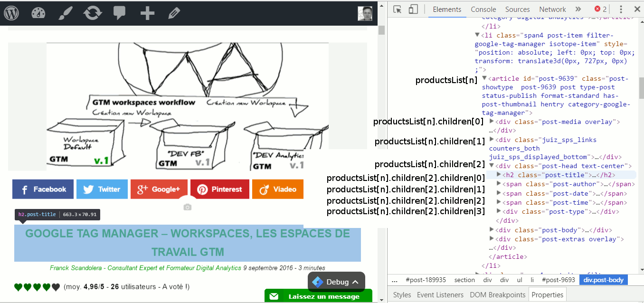Click the customize paintbrush icon
The height and width of the screenshot is (303, 644).
[66, 13]
